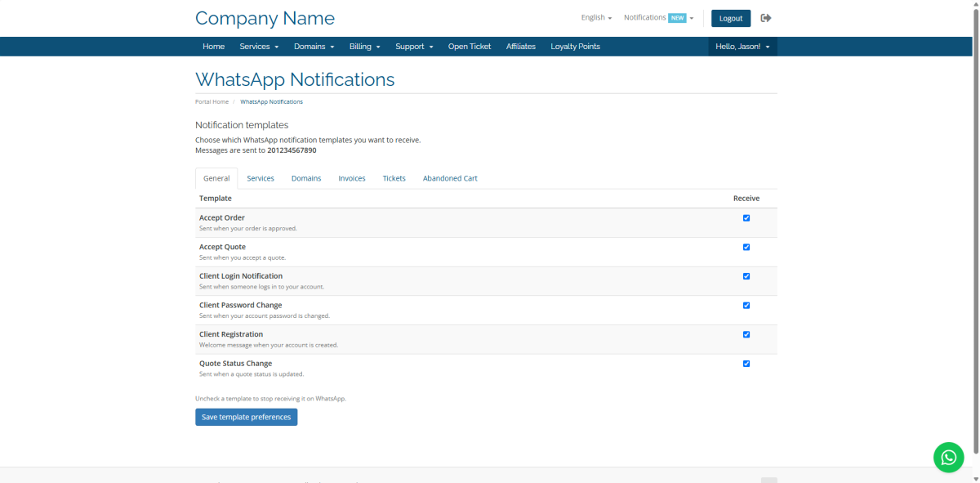Expand the Support menu

[414, 47]
